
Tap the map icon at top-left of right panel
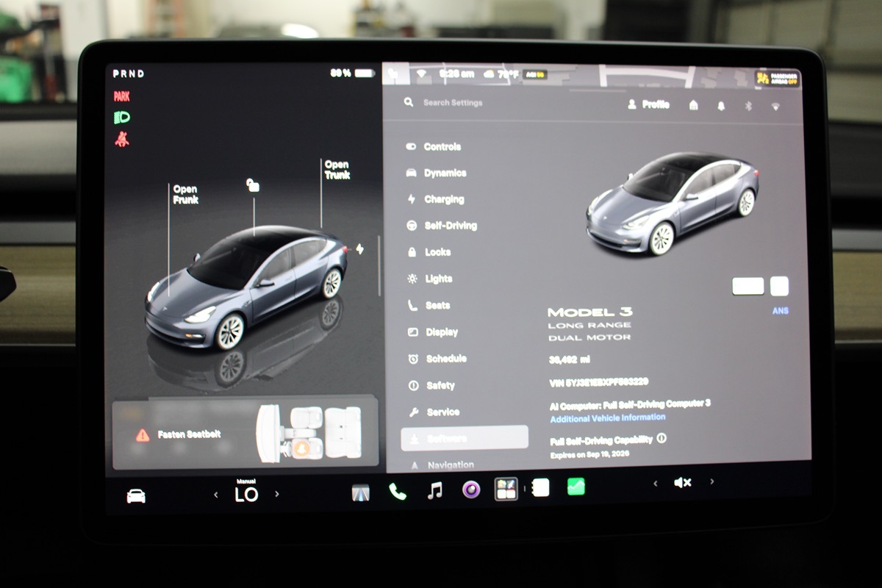(392, 73)
